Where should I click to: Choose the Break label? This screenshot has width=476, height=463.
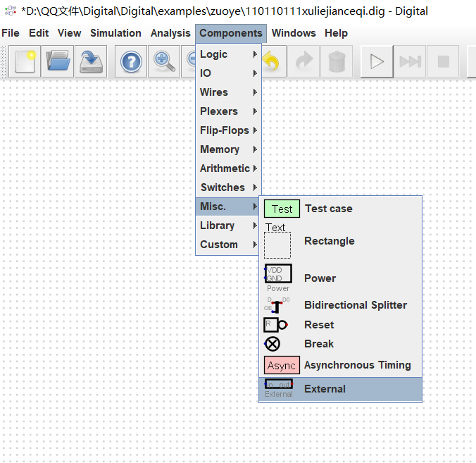(319, 344)
